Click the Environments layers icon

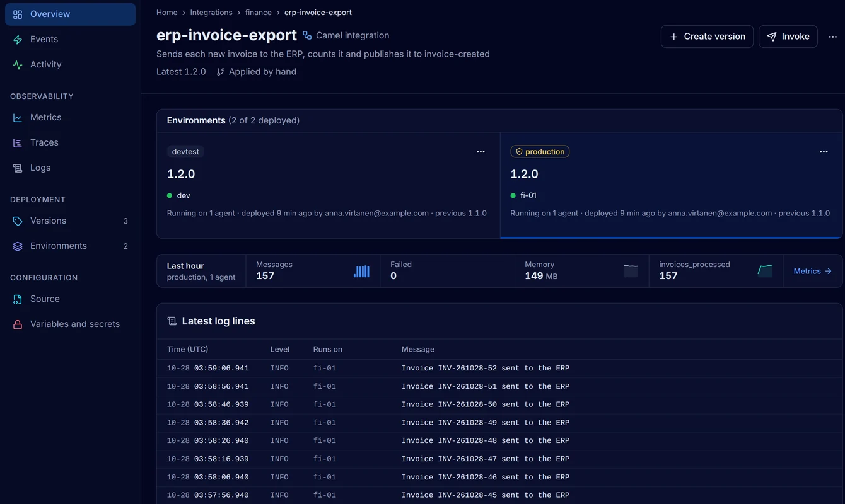click(18, 246)
